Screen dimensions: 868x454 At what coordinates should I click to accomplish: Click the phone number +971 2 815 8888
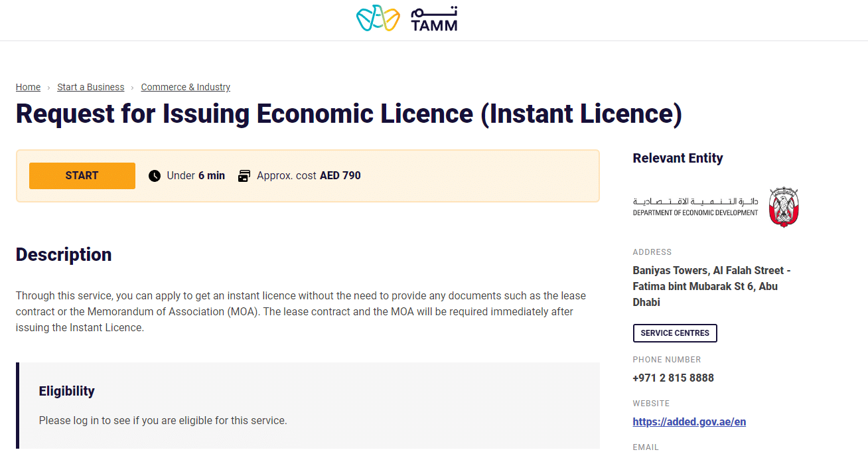point(673,378)
